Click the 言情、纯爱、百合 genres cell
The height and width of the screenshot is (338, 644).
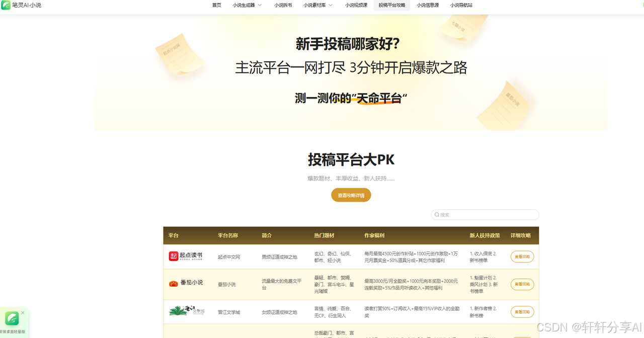(333, 312)
